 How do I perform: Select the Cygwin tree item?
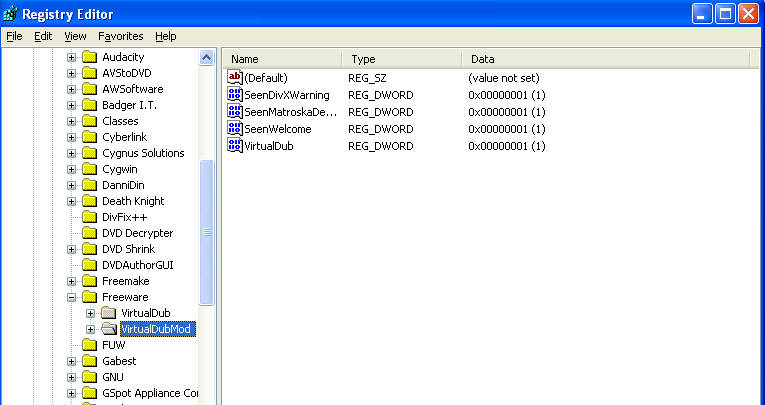point(120,169)
